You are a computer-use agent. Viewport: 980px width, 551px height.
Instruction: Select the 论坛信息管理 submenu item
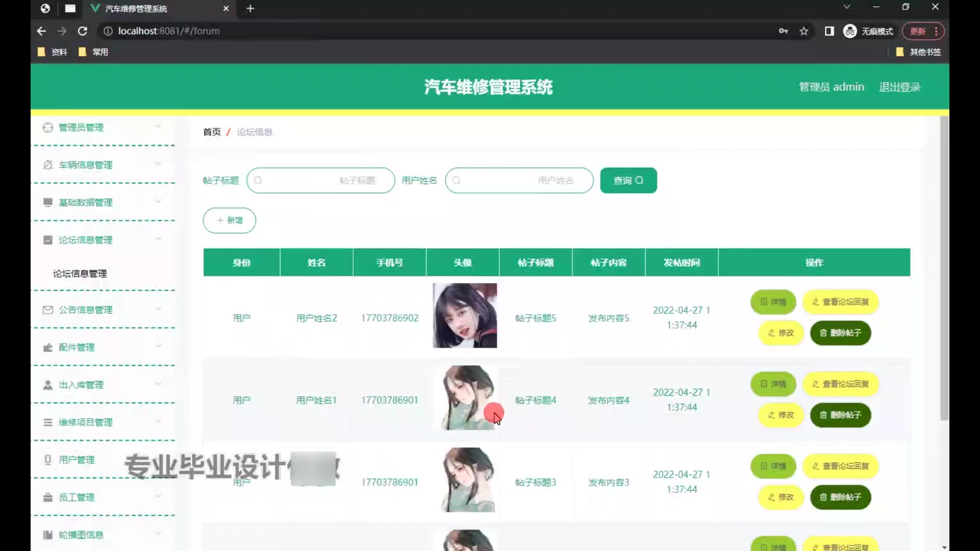click(x=80, y=274)
